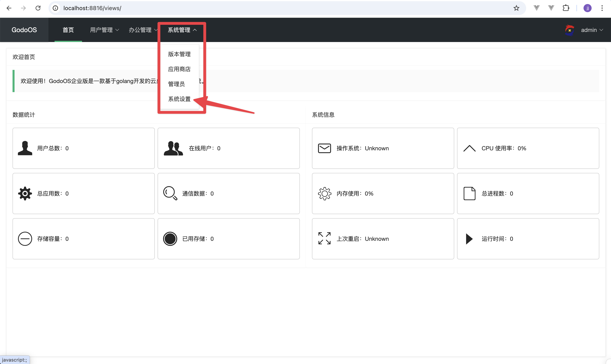Click the 系统信息 section title
The width and height of the screenshot is (611, 364).
coord(323,115)
